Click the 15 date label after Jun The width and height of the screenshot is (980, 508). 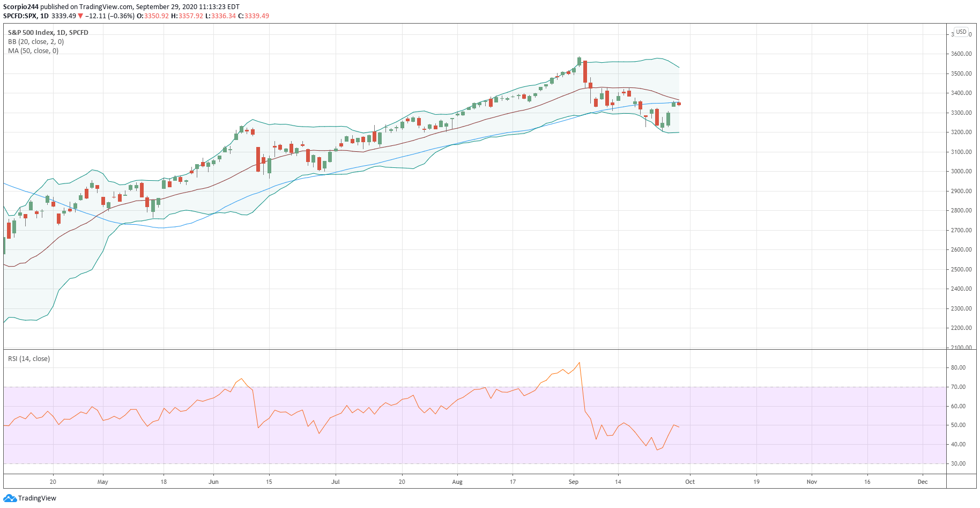pos(269,482)
